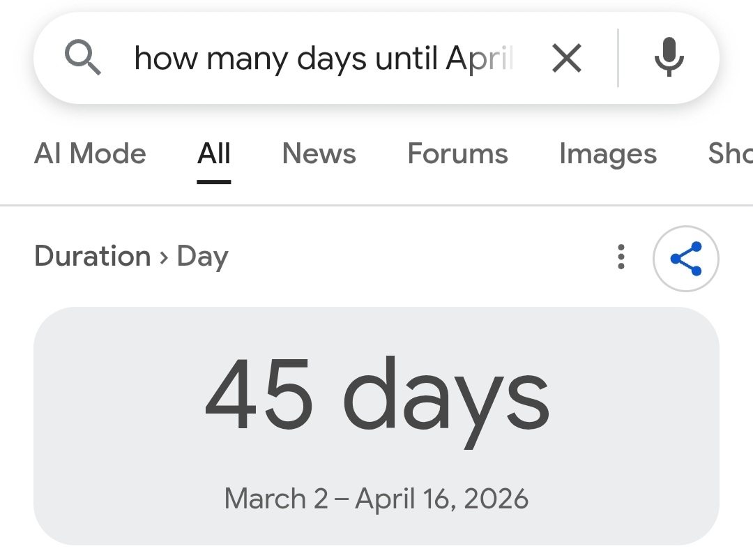The height and width of the screenshot is (560, 753).
Task: Clear the search query with X
Action: (566, 57)
